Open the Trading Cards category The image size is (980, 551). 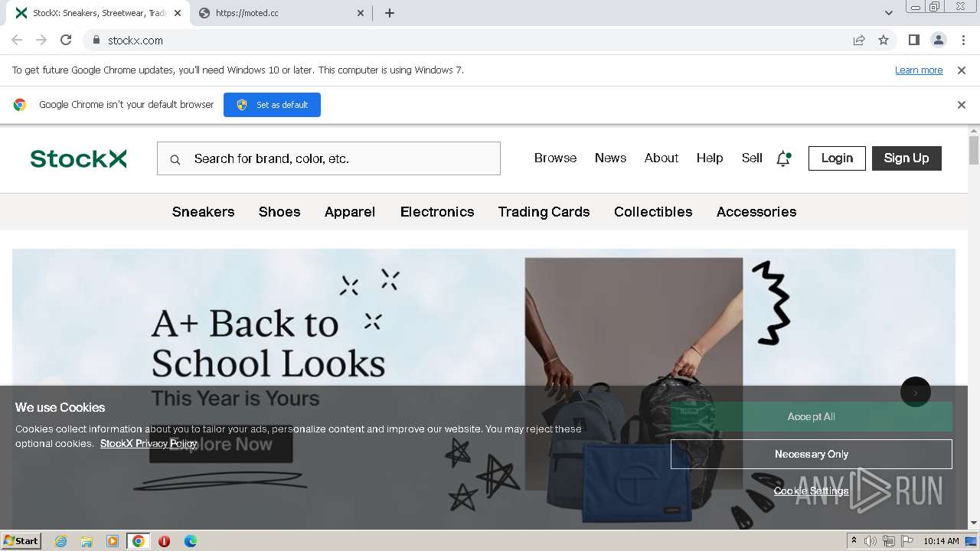(544, 212)
